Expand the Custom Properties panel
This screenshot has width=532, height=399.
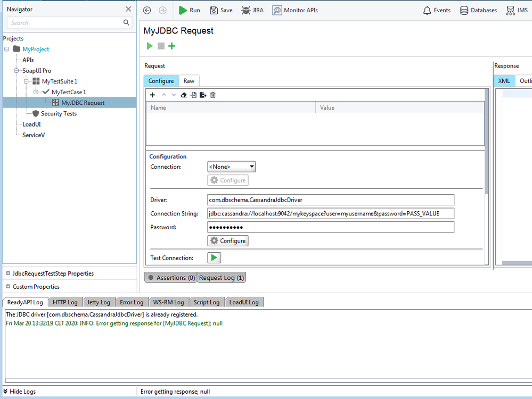[8, 287]
